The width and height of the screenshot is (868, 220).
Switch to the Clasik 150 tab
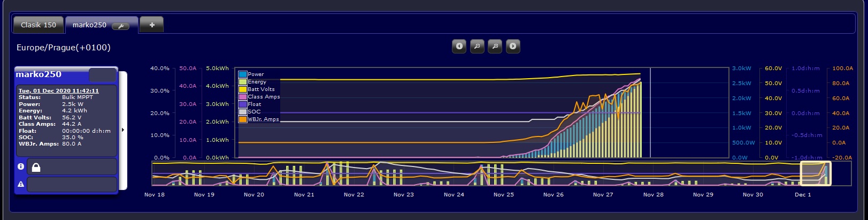[39, 25]
